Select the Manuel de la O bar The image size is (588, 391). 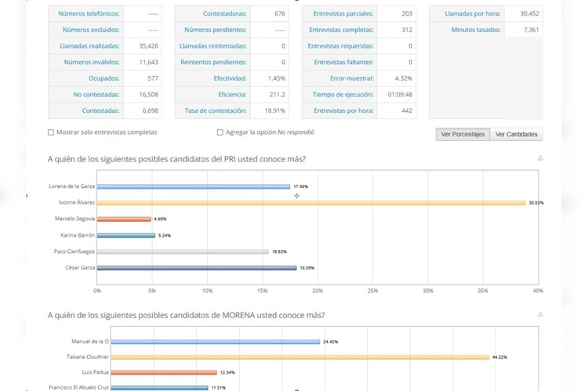(208, 342)
